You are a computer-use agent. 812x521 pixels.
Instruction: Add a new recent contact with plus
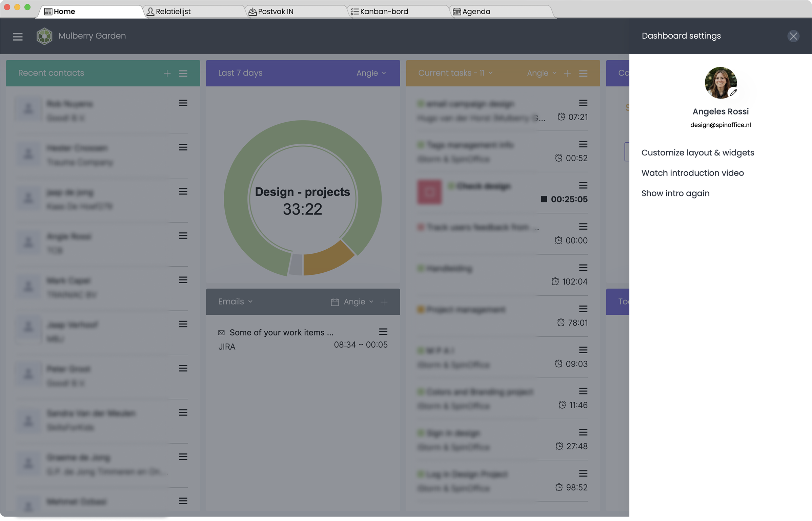[x=167, y=73]
